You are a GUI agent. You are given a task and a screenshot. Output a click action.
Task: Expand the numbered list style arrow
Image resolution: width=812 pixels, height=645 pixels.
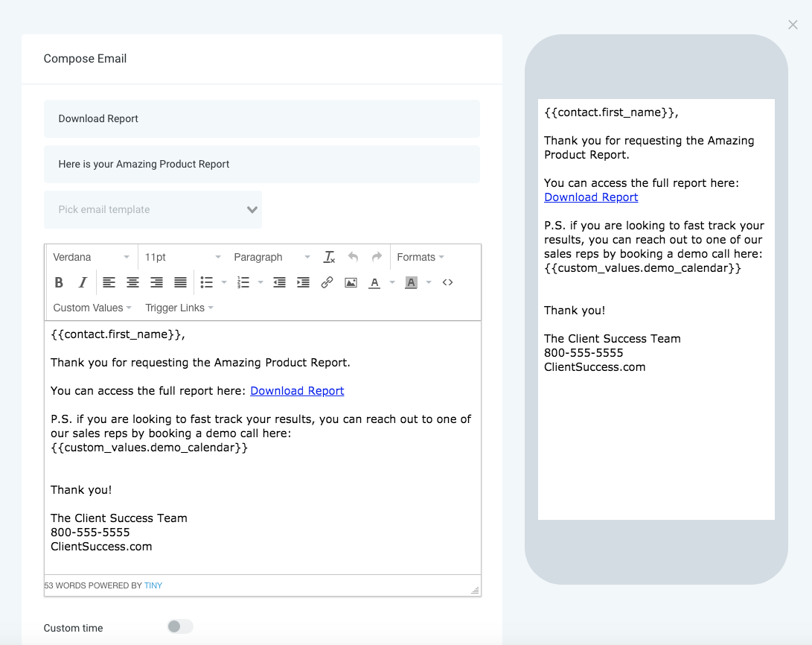click(260, 282)
